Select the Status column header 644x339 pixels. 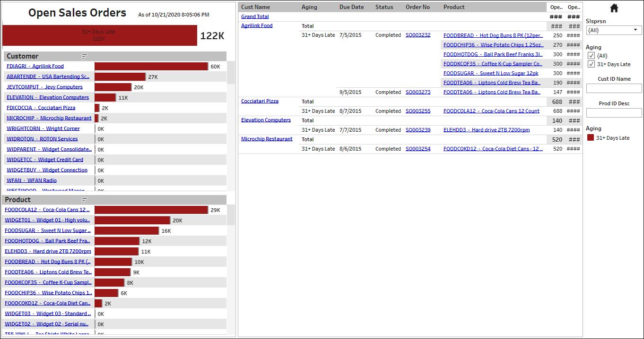click(x=384, y=7)
